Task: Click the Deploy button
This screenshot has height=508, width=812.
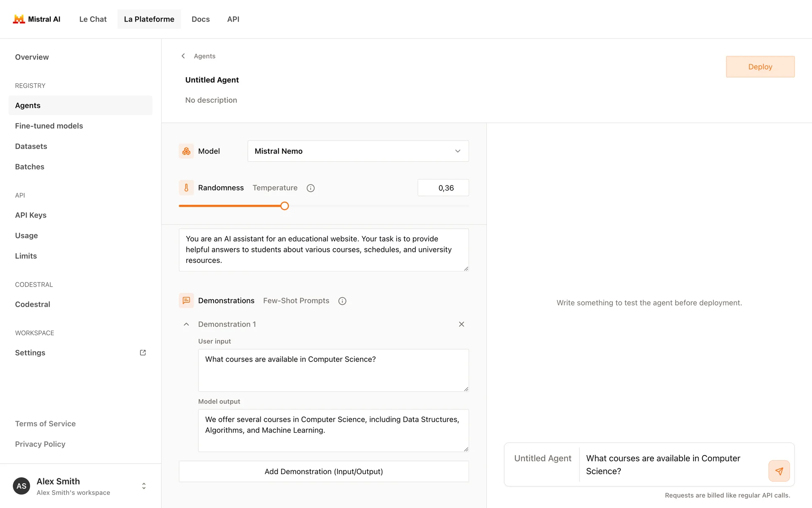Action: (760, 66)
